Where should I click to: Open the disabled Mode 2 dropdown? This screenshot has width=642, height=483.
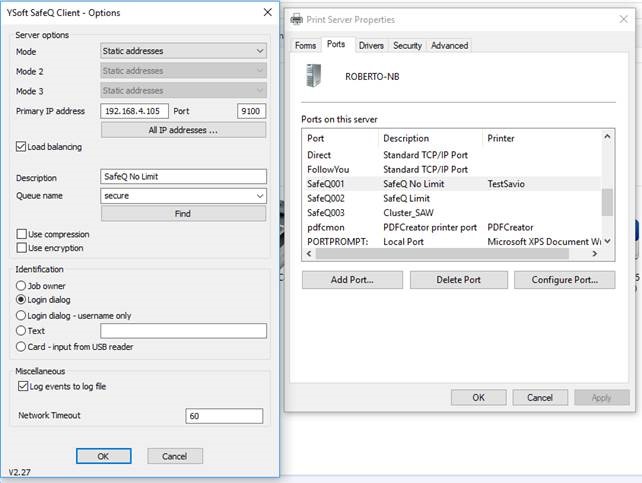coord(183,70)
